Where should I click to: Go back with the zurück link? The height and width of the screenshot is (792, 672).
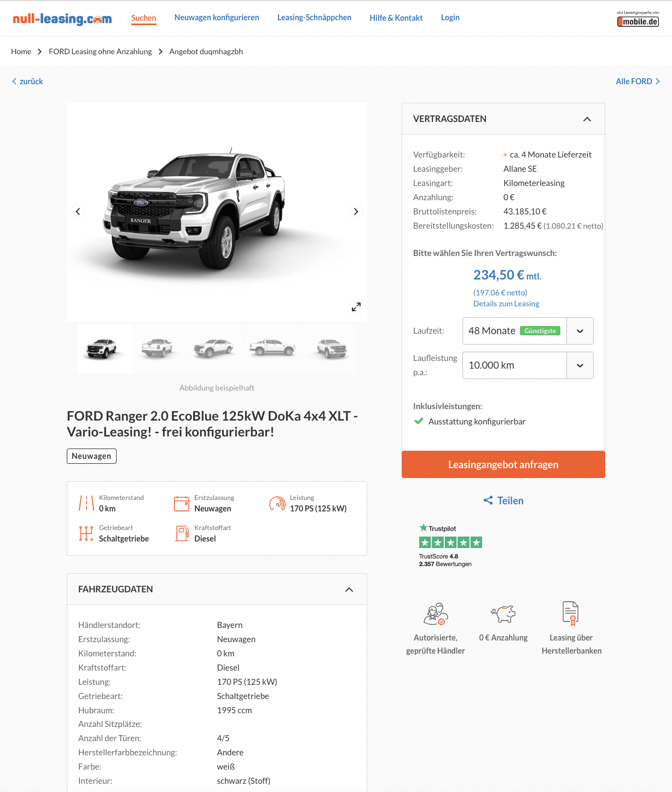point(27,81)
